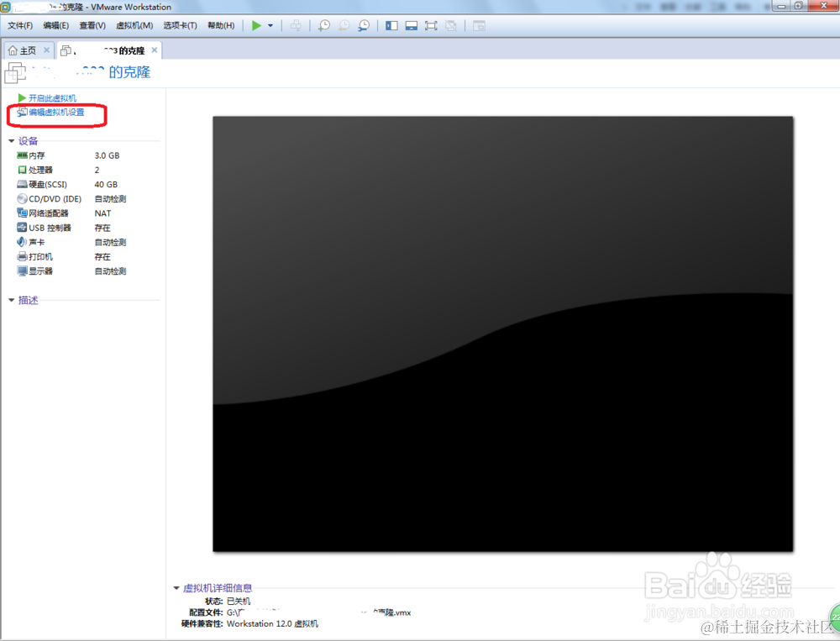Click the CD/DVD (IDE) label
This screenshot has width=840, height=641.
(x=55, y=199)
